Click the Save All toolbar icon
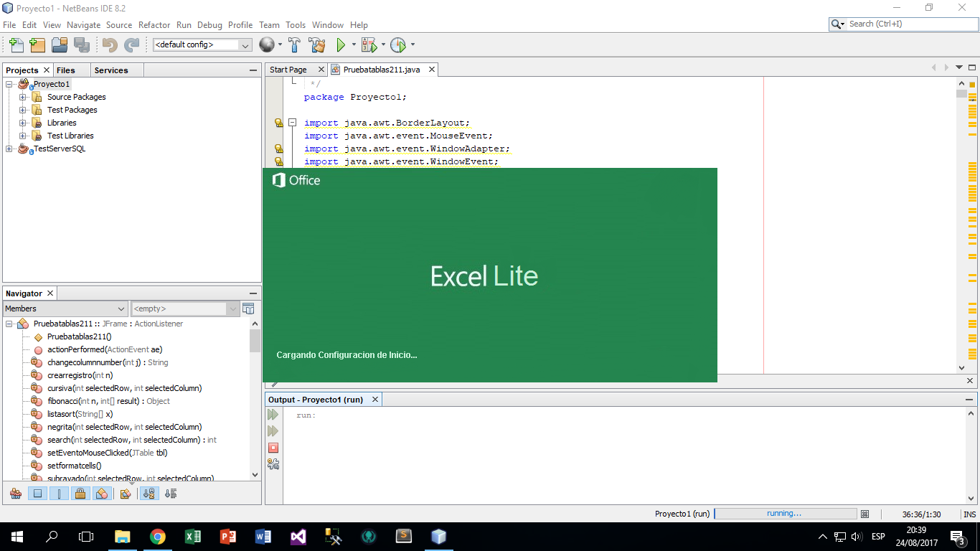Viewport: 980px width, 551px height. (x=82, y=45)
